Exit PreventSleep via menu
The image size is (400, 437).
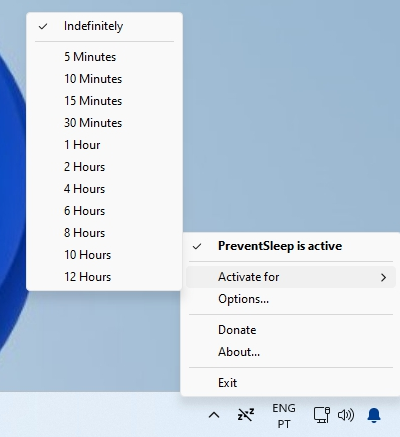pos(291,383)
